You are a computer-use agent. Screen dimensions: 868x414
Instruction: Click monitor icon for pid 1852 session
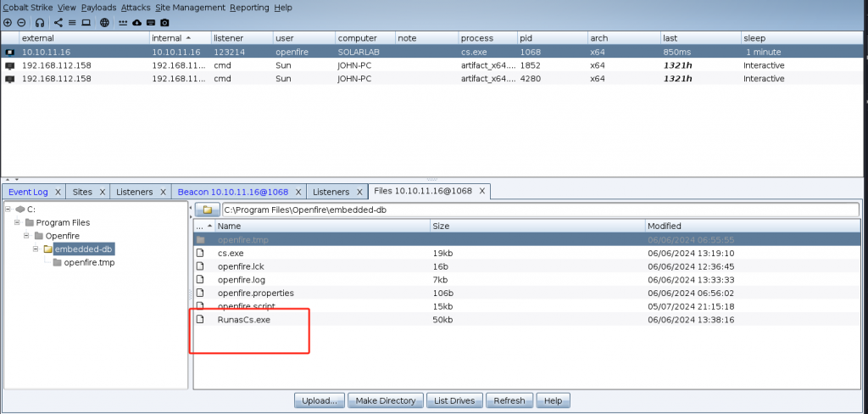pos(9,65)
